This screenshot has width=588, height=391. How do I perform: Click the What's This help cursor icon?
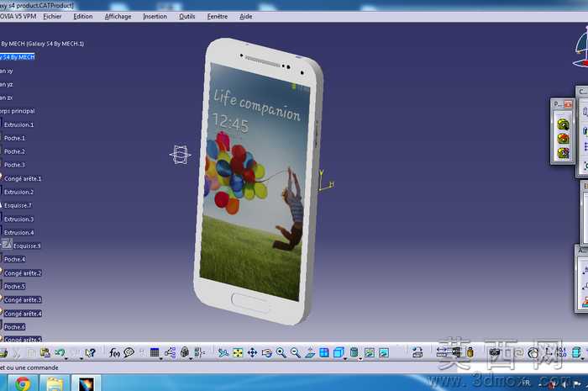point(90,352)
